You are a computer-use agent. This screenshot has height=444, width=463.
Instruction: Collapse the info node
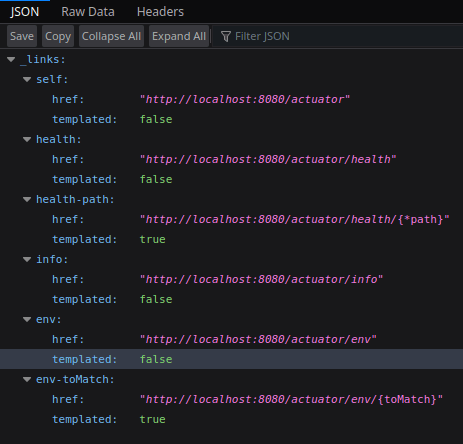coord(27,260)
